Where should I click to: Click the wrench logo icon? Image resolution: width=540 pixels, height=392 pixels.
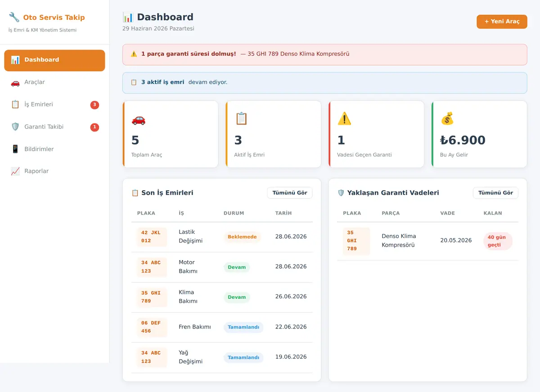(x=14, y=18)
